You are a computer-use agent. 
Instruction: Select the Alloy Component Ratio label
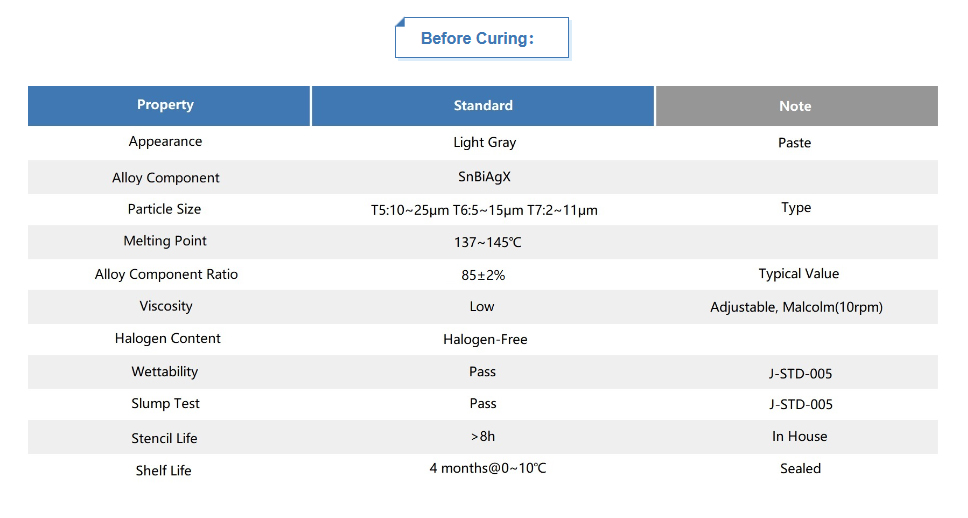tap(166, 275)
